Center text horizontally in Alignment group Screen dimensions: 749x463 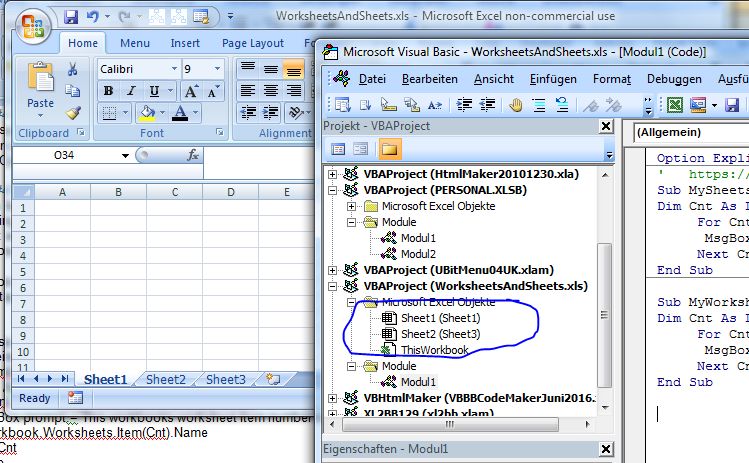tap(270, 91)
